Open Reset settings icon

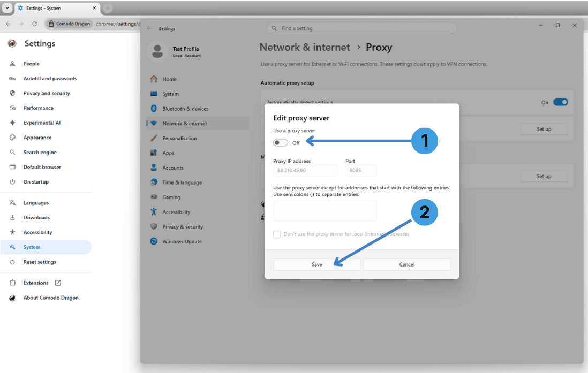[x=12, y=262]
